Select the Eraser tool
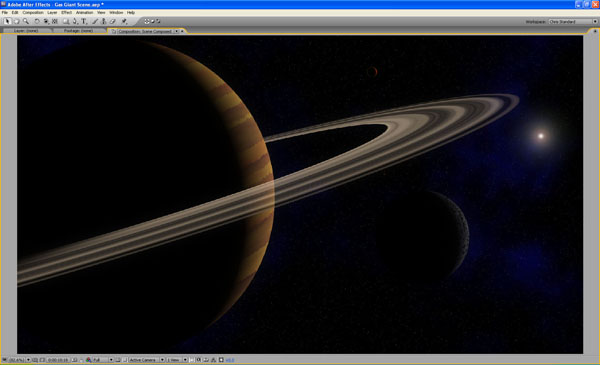The height and width of the screenshot is (365, 600). (113, 21)
